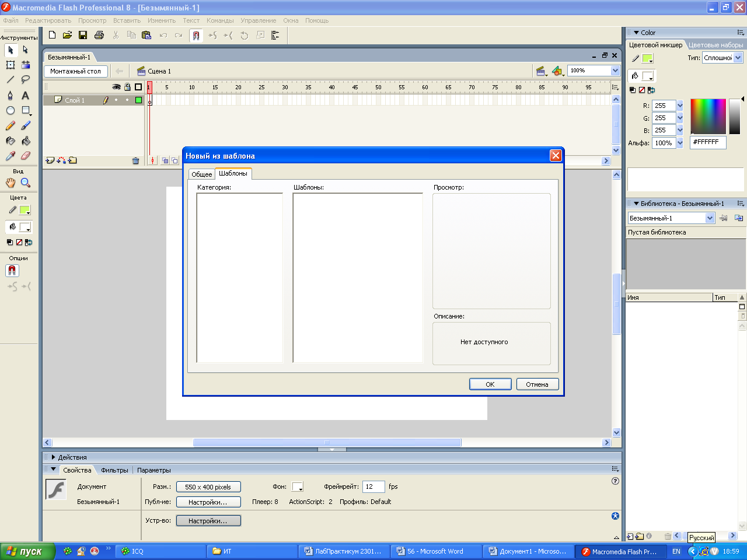Click the Open file toolbar icon
This screenshot has height=560, width=747.
(x=68, y=35)
